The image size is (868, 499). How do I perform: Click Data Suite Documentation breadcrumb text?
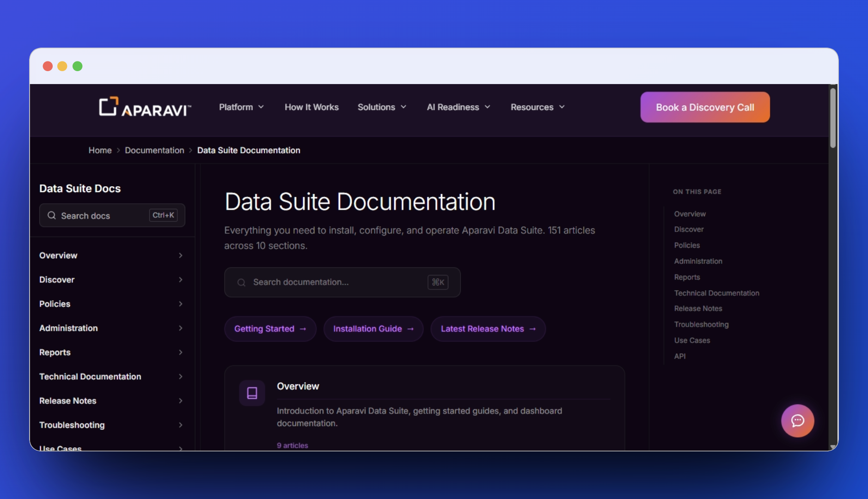coord(249,150)
